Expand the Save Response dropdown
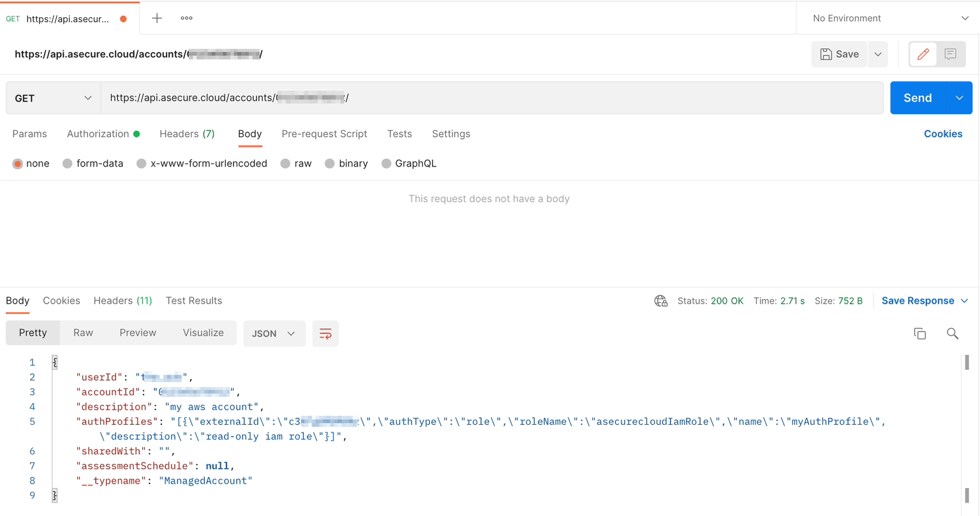This screenshot has height=516, width=980. 964,301
